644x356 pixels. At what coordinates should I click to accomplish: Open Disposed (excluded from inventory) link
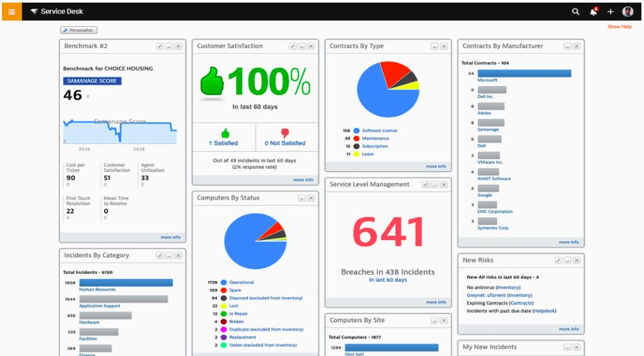point(266,298)
